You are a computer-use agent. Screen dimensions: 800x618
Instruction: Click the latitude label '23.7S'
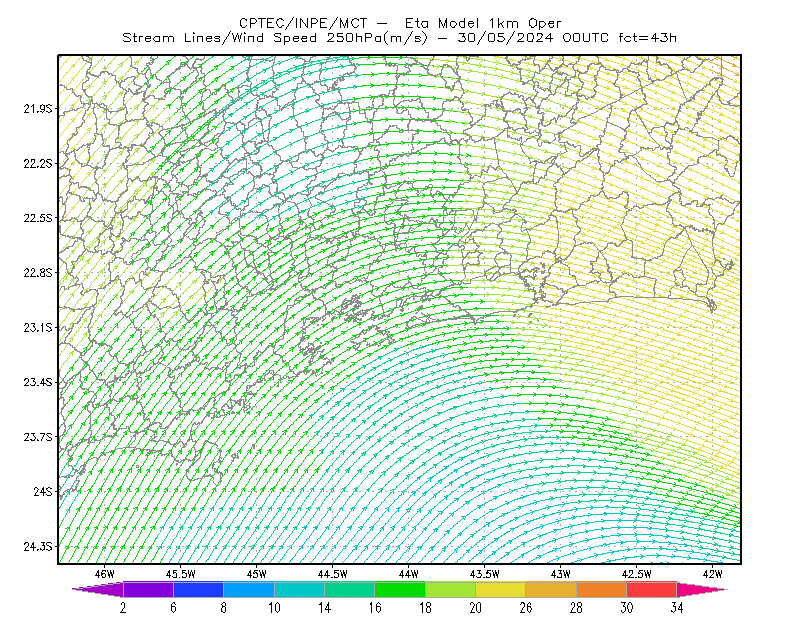coord(38,437)
